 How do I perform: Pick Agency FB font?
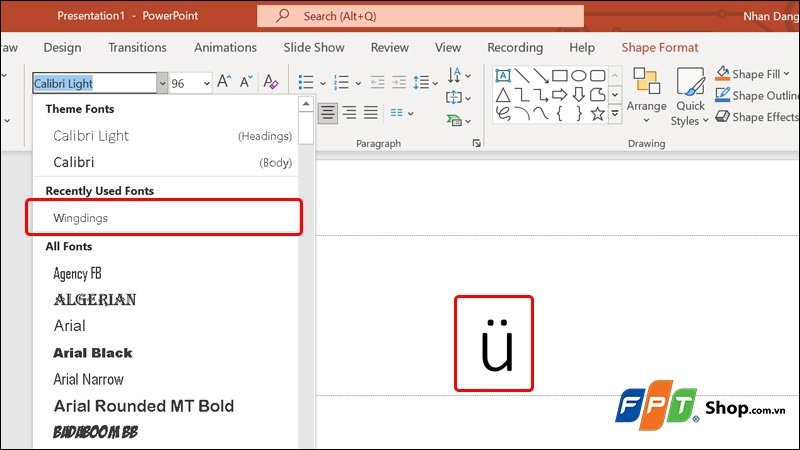166,273
